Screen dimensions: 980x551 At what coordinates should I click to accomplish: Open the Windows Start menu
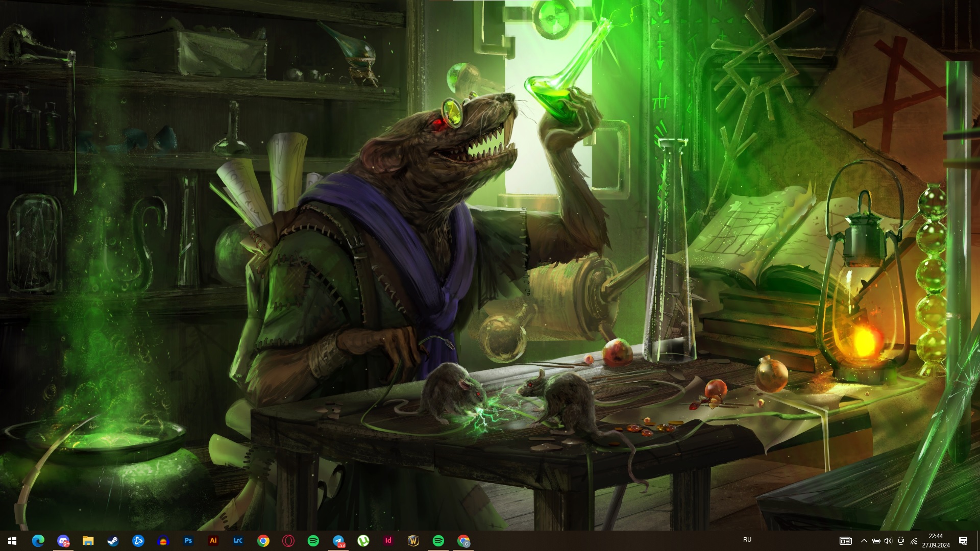12,541
